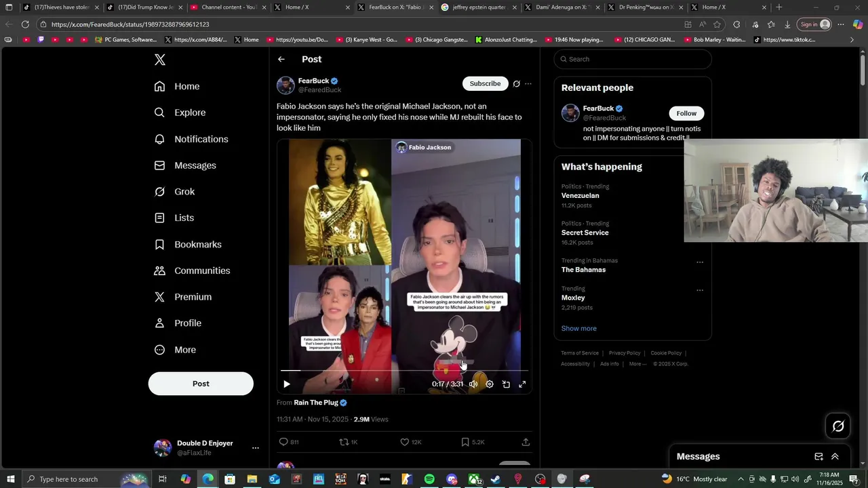Click the Premium X icon in sidebar
868x488 pixels.
click(159, 297)
